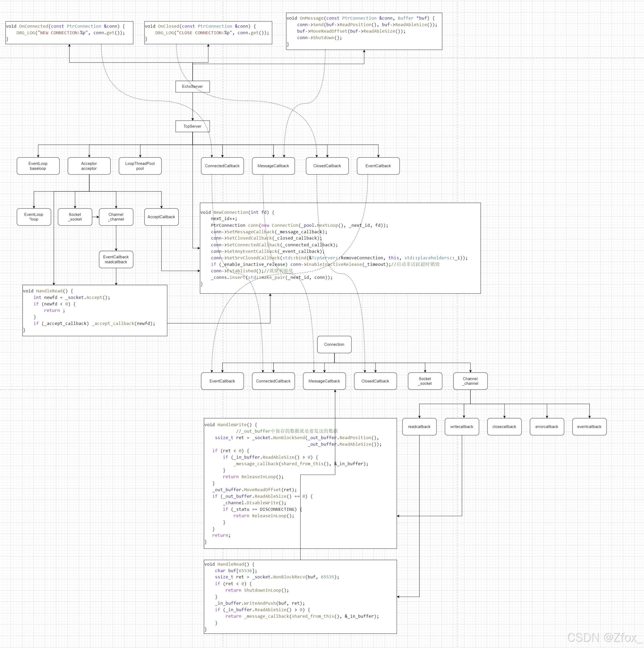
Task: Click the readcallback node
Action: (419, 427)
